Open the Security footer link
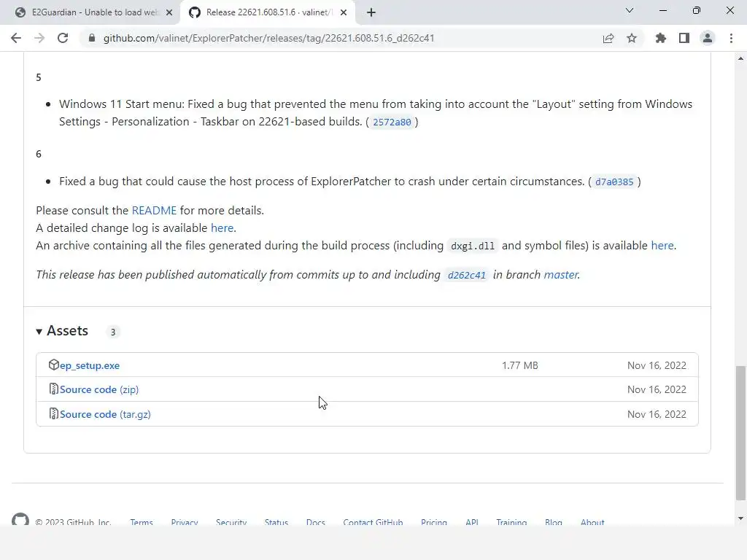Image resolution: width=747 pixels, height=560 pixels. [231, 522]
